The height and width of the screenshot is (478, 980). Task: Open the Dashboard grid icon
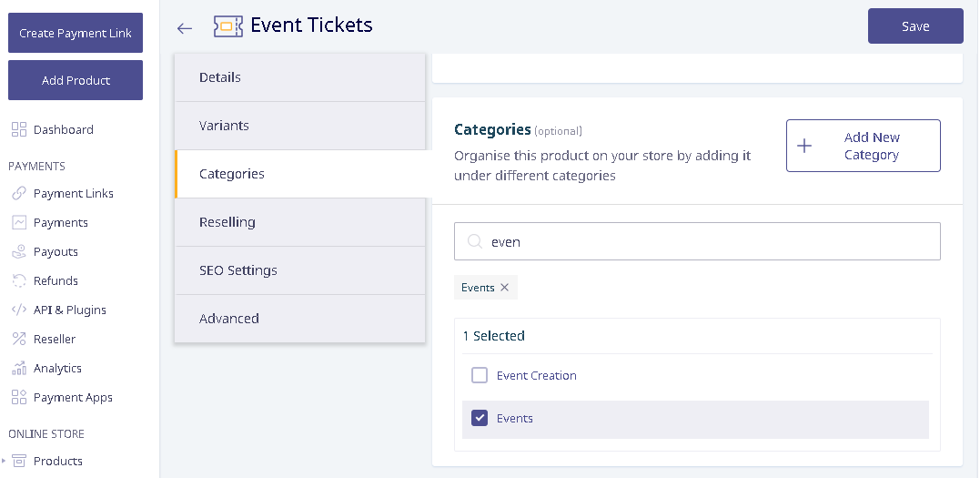point(19,129)
